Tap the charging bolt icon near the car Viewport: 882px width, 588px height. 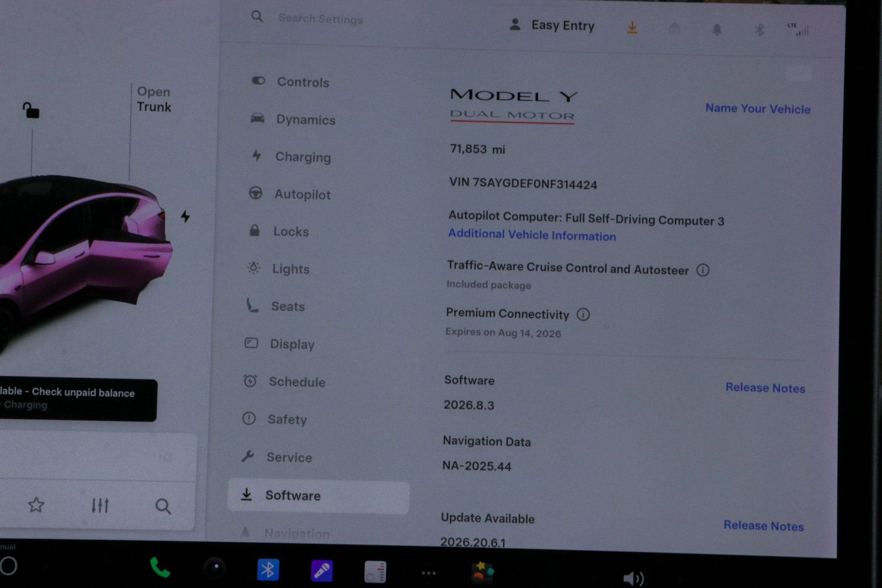point(185,217)
